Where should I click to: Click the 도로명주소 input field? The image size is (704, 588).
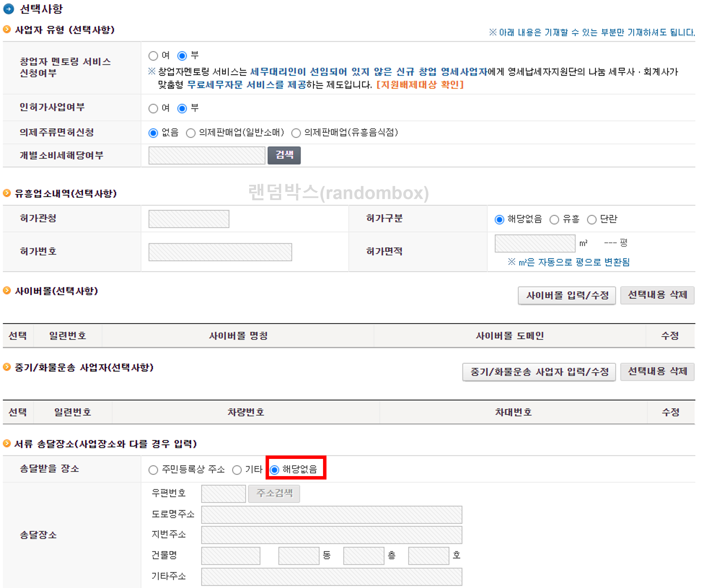[x=331, y=515]
